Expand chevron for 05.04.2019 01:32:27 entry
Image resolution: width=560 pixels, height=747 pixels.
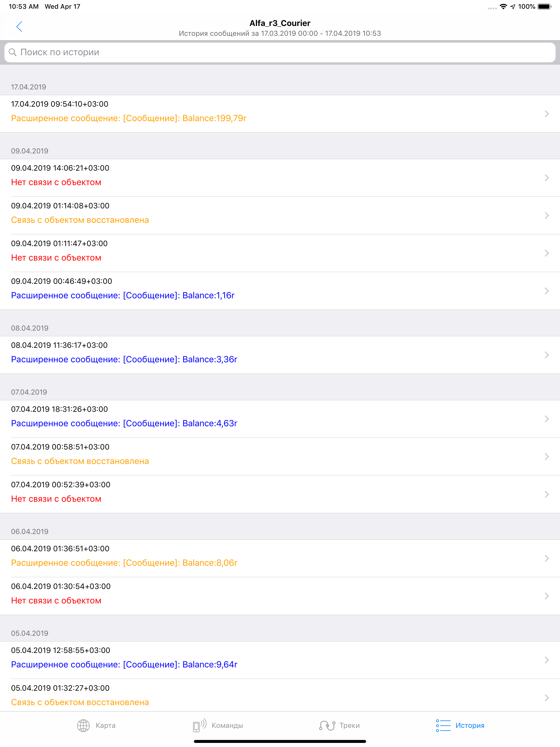point(547,698)
